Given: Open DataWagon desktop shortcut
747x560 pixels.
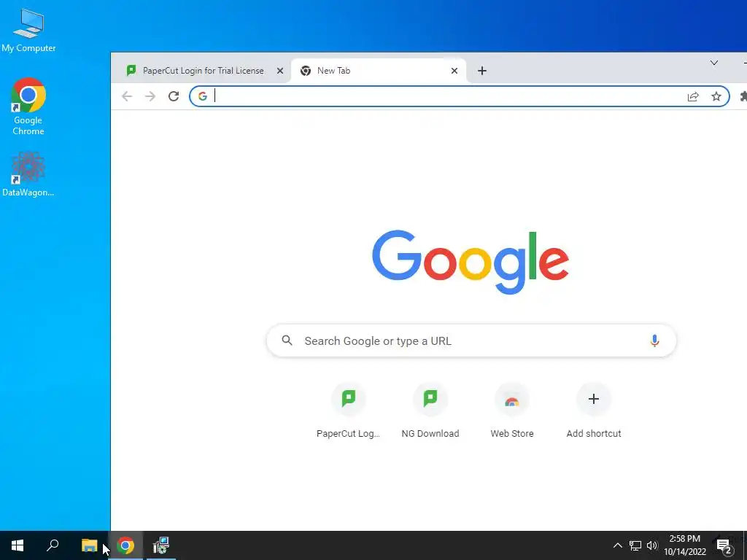Looking at the screenshot, I should [28, 174].
